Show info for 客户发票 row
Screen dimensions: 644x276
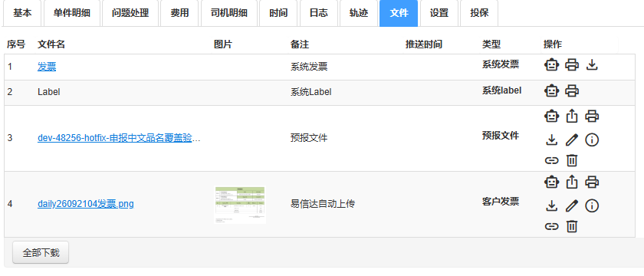(x=591, y=205)
